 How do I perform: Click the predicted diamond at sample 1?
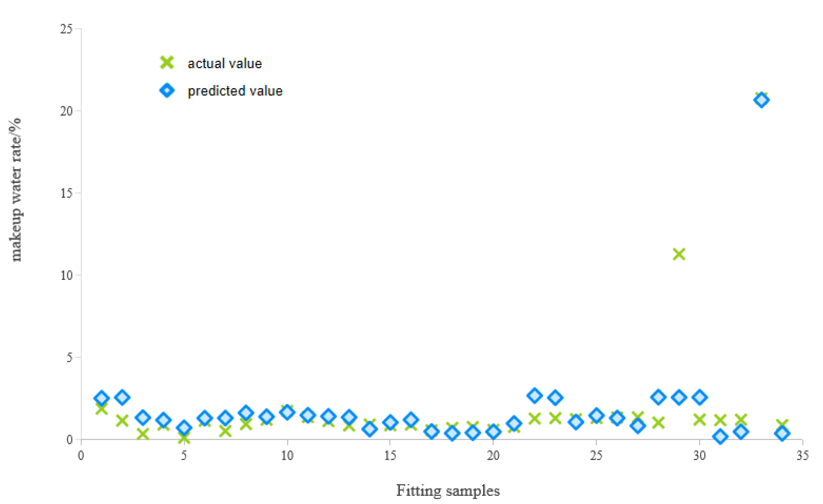(102, 398)
